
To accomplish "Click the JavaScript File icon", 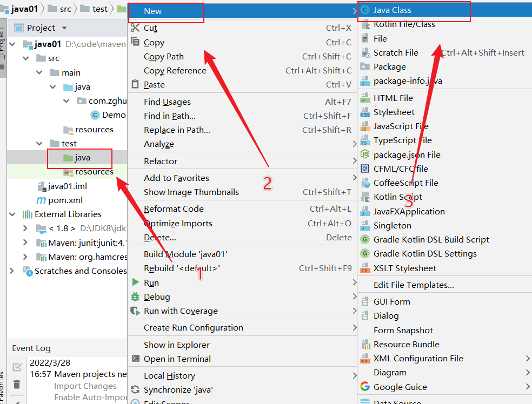I will (365, 126).
